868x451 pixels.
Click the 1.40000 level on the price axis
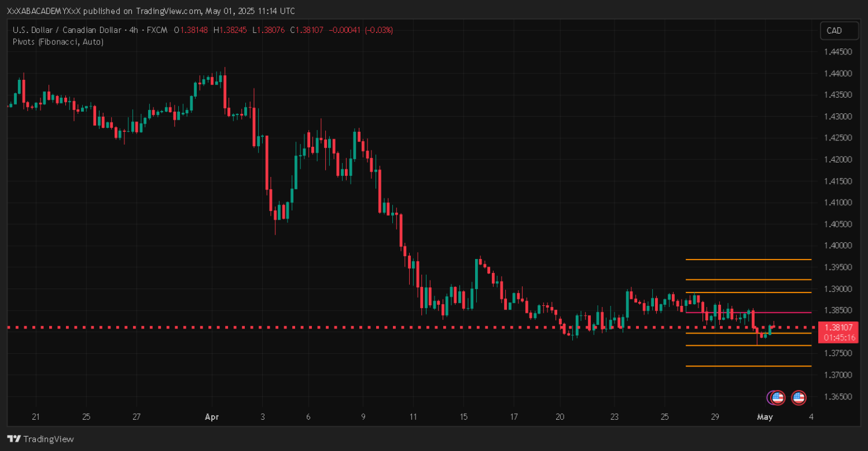click(x=838, y=246)
